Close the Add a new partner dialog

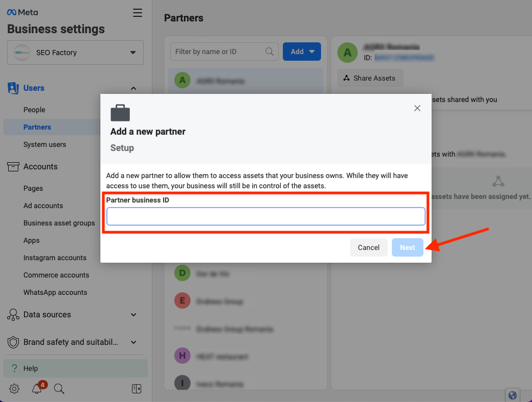pyautogui.click(x=417, y=108)
